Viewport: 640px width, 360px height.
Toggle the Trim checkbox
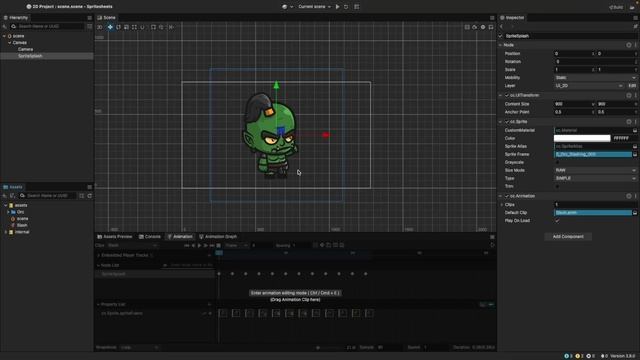[557, 187]
